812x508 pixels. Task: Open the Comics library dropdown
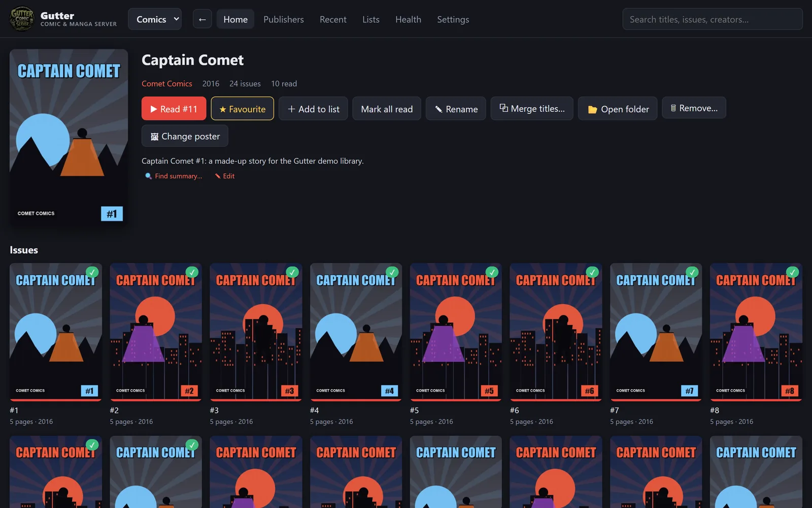click(x=155, y=19)
